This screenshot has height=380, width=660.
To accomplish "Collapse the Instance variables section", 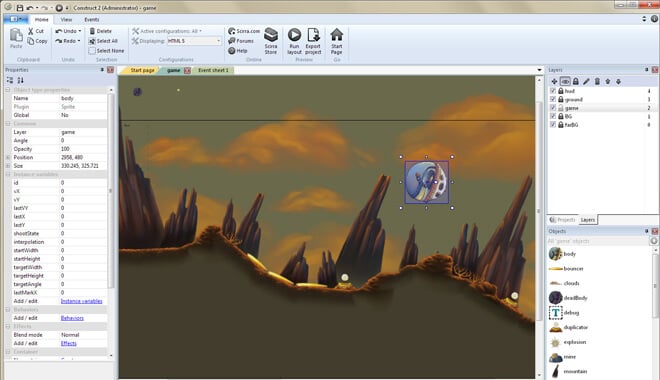I will (8, 174).
